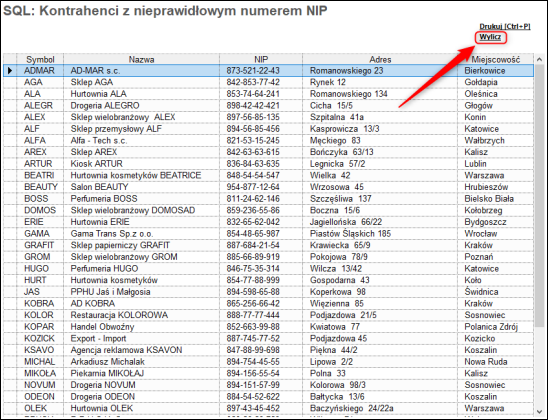Select the Piekarnia MIKOŁAJ cell

142,373
